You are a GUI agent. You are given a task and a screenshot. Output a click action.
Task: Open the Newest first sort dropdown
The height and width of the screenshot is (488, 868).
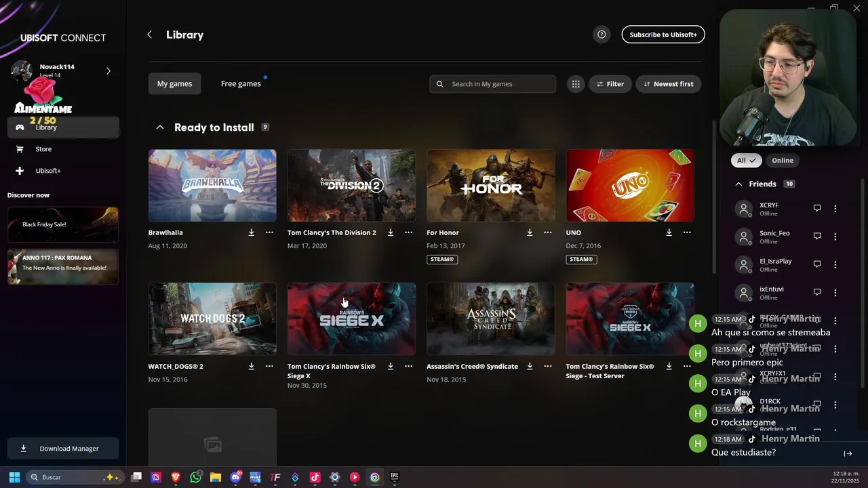[x=669, y=84]
